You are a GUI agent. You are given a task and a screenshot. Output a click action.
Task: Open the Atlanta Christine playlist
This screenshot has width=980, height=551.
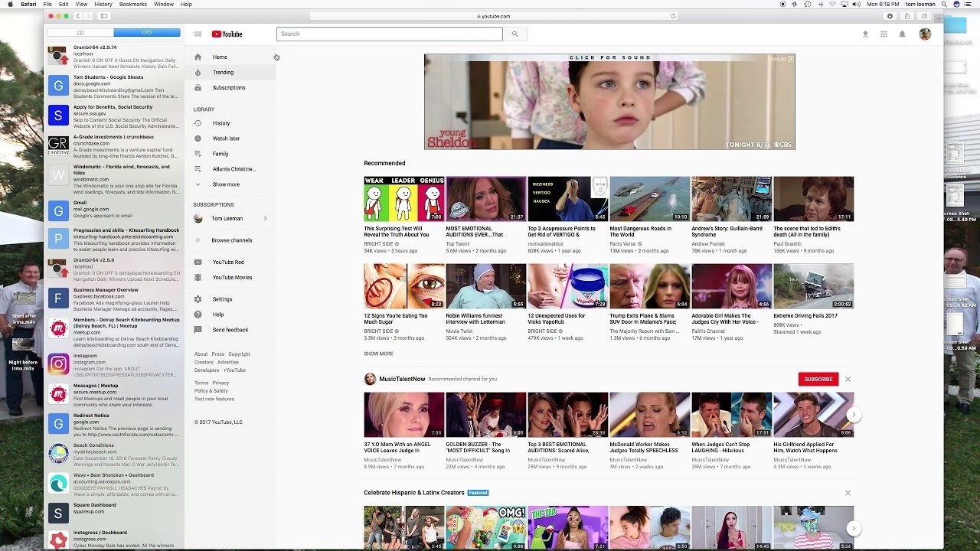pos(230,169)
